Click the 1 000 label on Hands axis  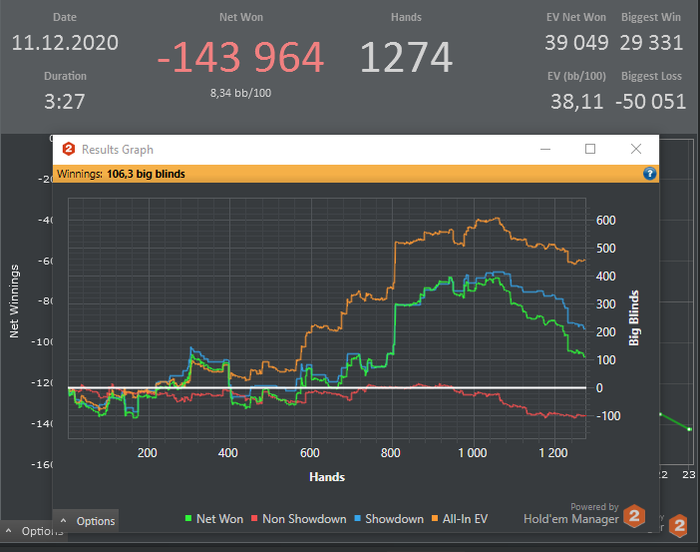(x=472, y=453)
